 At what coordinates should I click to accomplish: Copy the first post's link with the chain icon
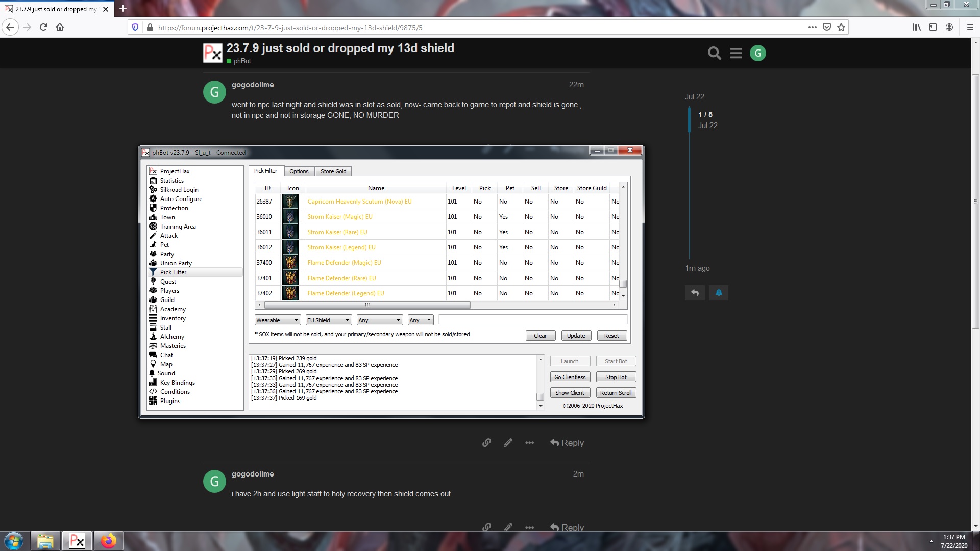click(486, 443)
